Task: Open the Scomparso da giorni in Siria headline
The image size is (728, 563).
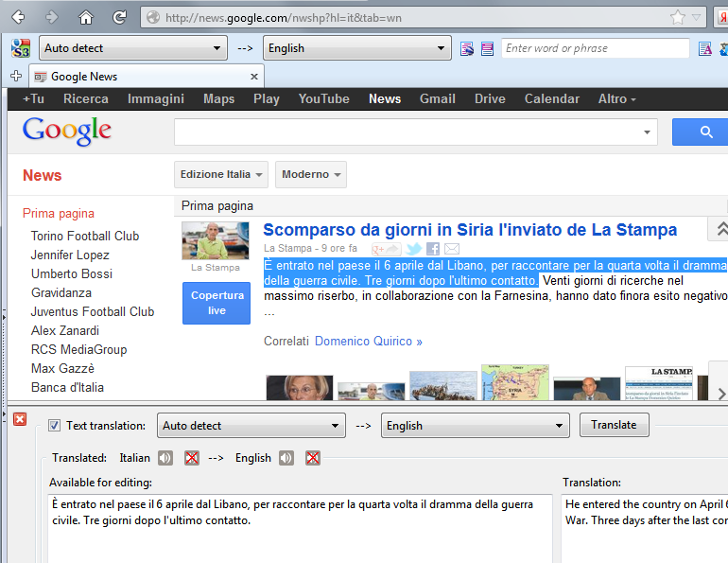Action: (470, 230)
